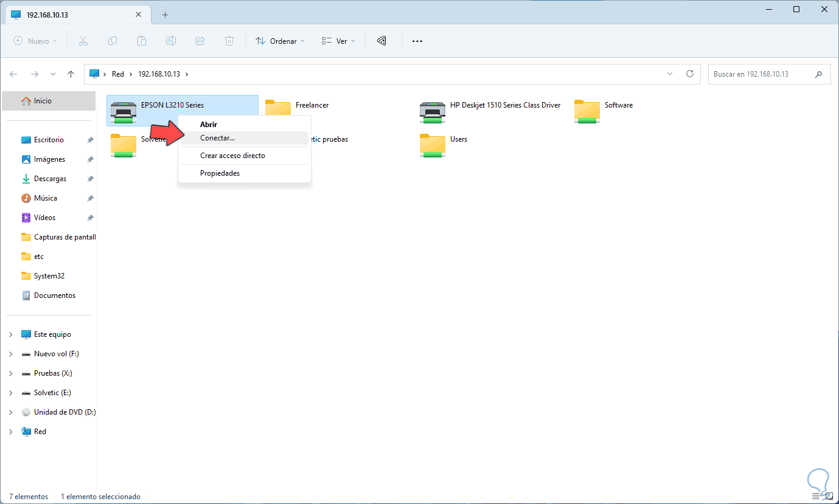Click the breadcrumb chevron after Red
This screenshot has height=504, width=839.
pos(131,74)
